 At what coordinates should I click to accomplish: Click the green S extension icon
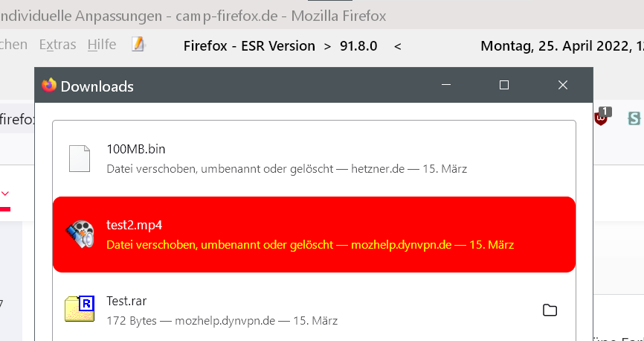click(634, 118)
